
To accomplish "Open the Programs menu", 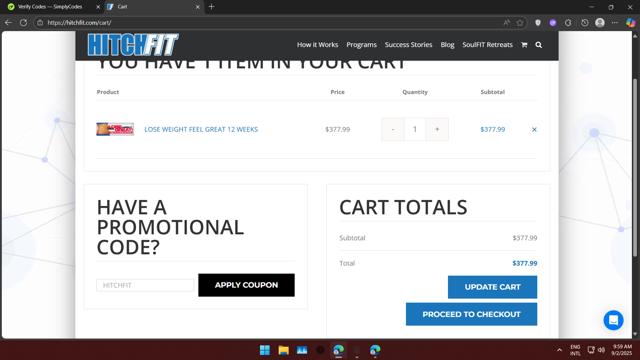I will [x=361, y=45].
